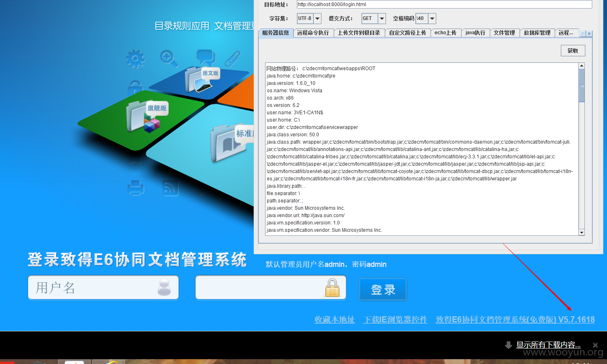Switch to the java执行 tab

475,33
